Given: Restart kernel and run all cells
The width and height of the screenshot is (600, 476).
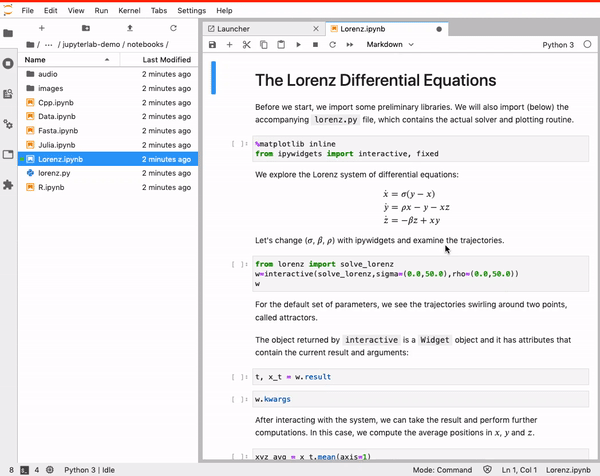Looking at the screenshot, I should 350,45.
